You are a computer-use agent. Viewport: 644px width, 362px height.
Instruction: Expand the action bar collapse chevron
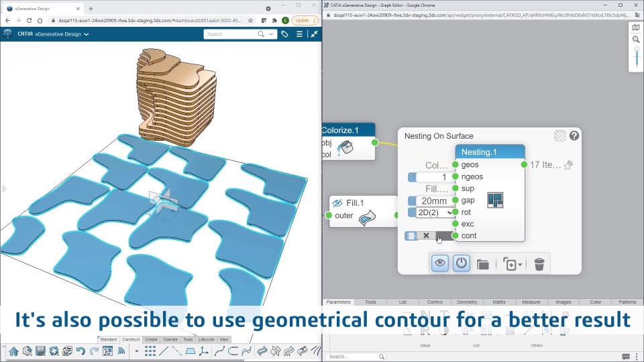click(x=3, y=347)
